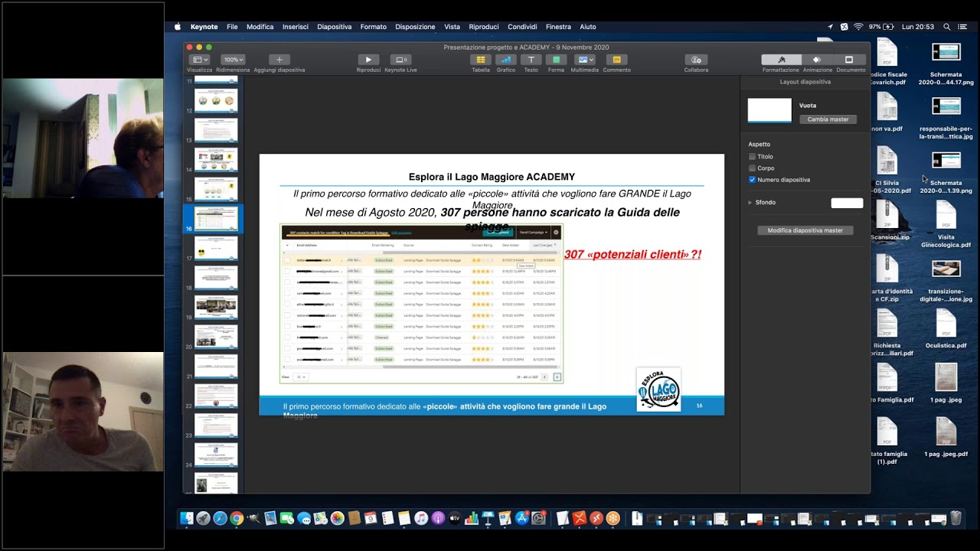
Task: Add a slide with Aggiungi diapositiva
Action: coord(279,60)
